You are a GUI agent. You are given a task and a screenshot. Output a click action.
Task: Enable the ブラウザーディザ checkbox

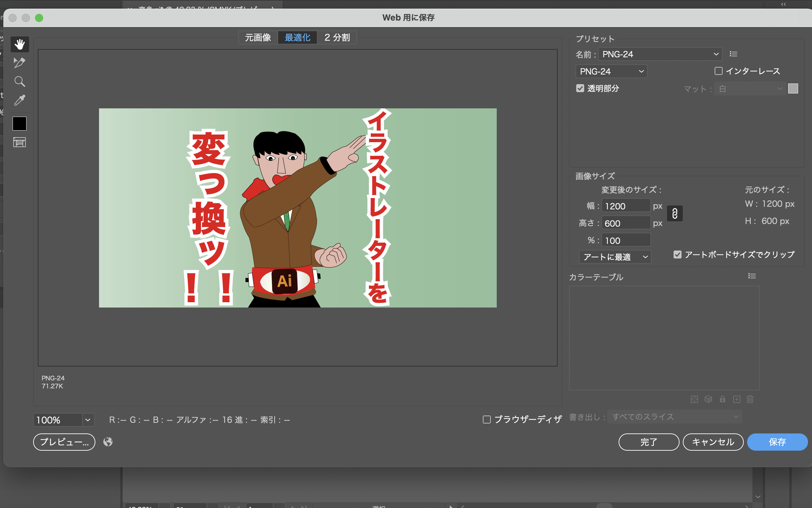pos(487,420)
